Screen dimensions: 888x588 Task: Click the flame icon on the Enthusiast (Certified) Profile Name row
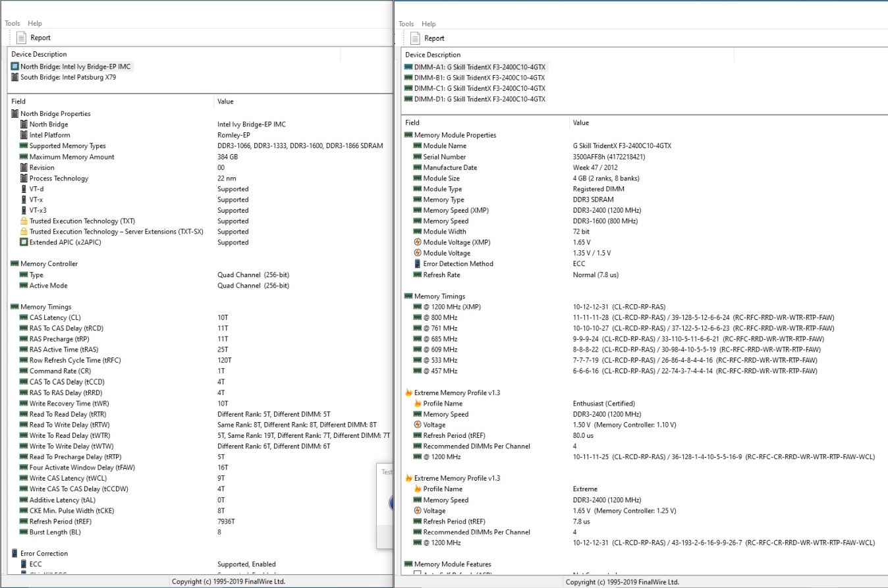(418, 404)
